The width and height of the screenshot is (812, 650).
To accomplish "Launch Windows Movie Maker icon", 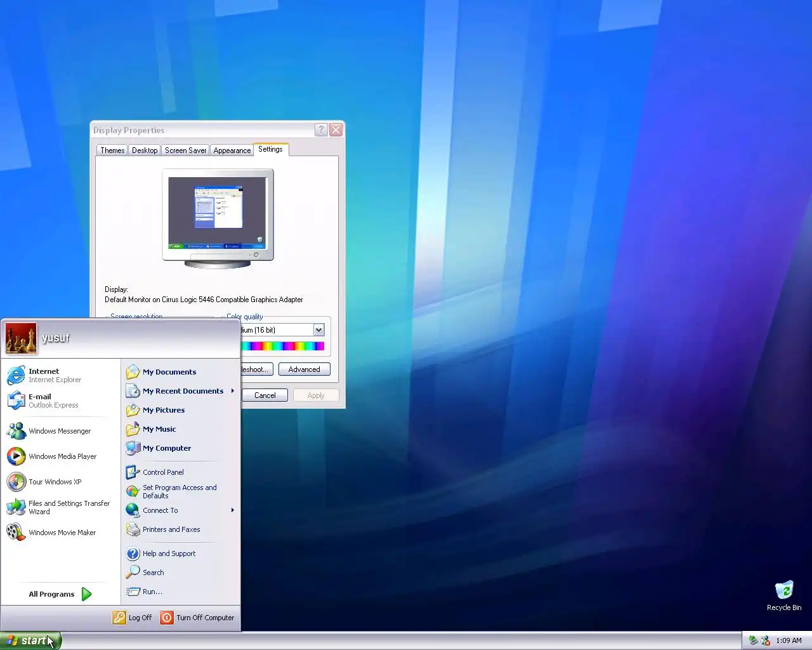I will [x=16, y=533].
